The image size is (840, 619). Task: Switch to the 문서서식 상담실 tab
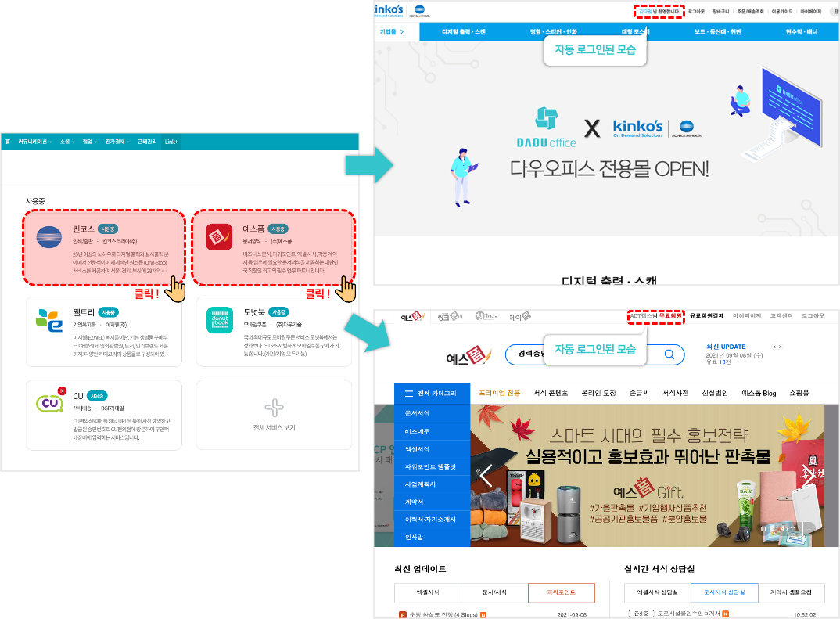[x=723, y=592]
